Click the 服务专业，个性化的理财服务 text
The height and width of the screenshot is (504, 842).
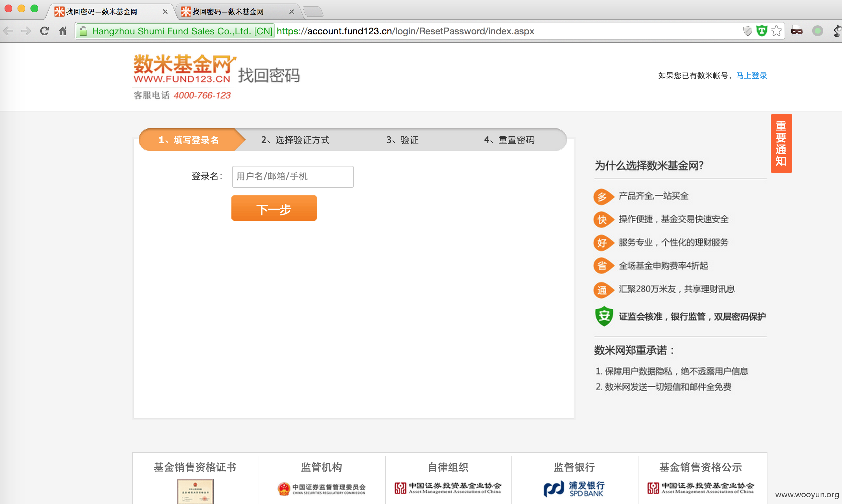point(673,243)
